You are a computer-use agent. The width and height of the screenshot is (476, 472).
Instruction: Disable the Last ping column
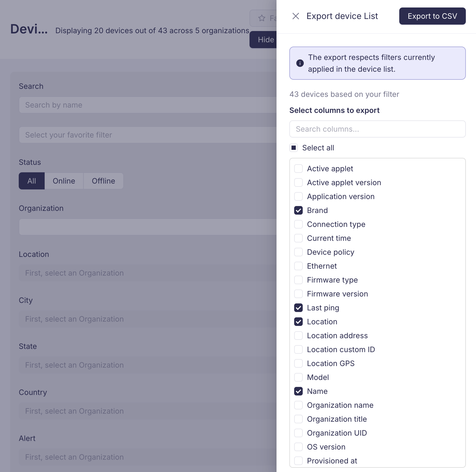(298, 308)
